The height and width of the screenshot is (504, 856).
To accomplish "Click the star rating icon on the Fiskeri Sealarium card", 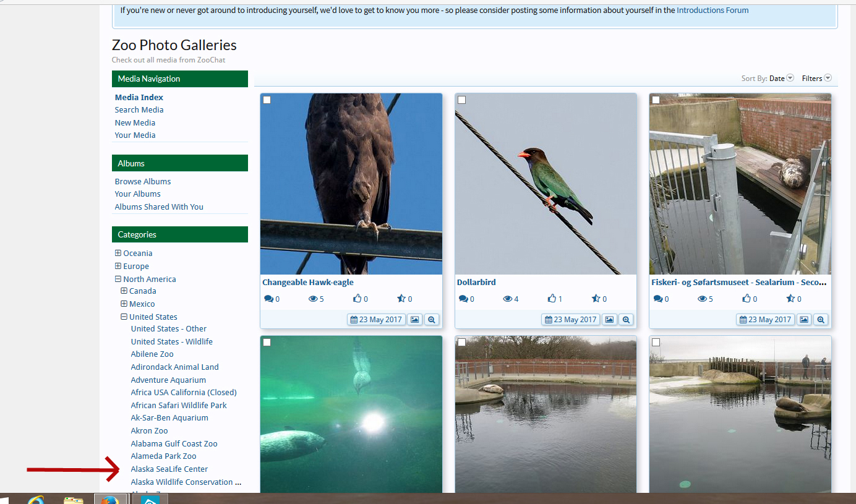I will point(790,299).
